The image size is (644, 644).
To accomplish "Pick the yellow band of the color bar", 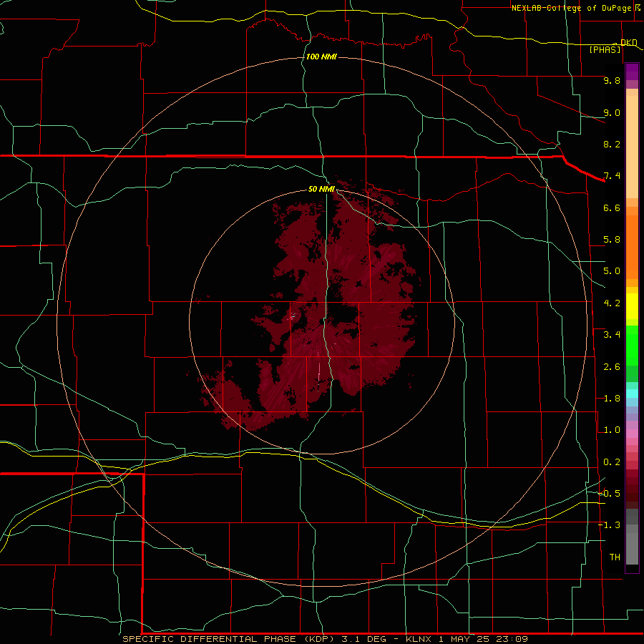I will click(x=632, y=306).
